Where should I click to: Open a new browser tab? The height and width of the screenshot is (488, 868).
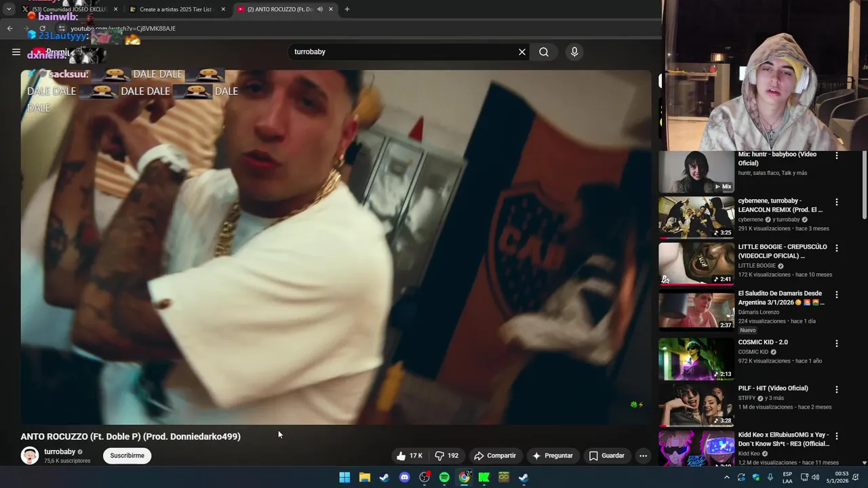[347, 9]
